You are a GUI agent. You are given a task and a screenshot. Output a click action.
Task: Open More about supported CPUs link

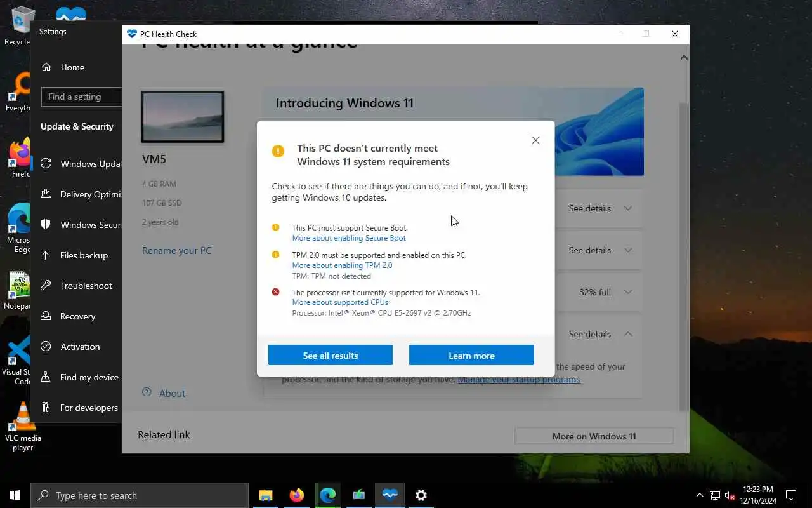point(340,302)
